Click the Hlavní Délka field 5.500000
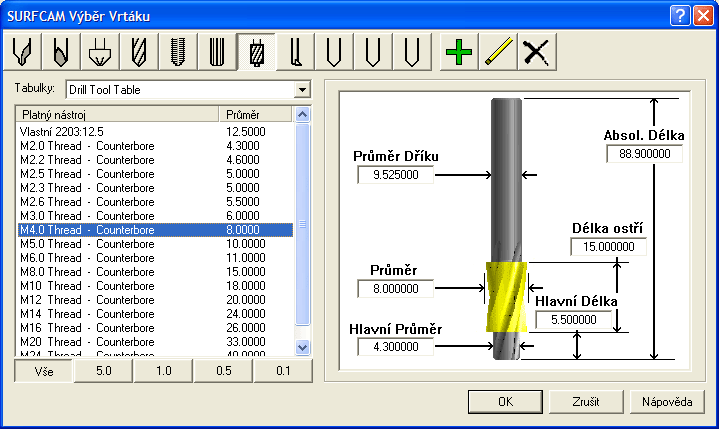The height and width of the screenshot is (429, 719). (x=573, y=319)
